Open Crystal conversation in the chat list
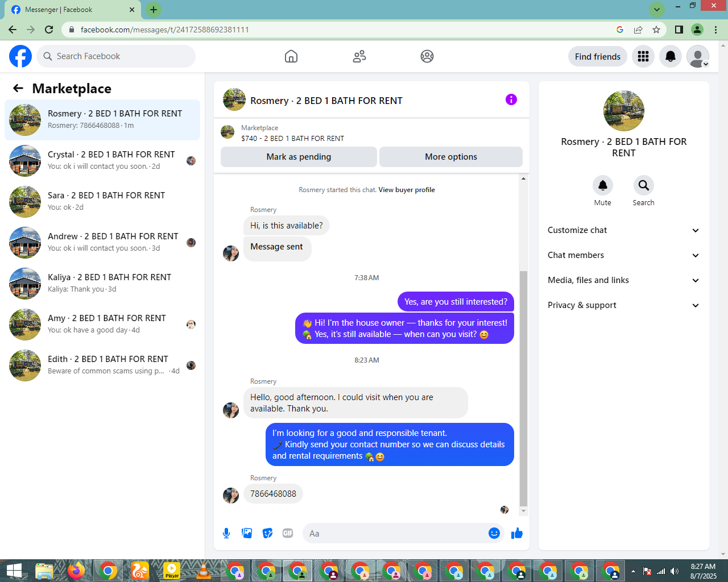Screen dimensions: 728x582 tap(102, 160)
